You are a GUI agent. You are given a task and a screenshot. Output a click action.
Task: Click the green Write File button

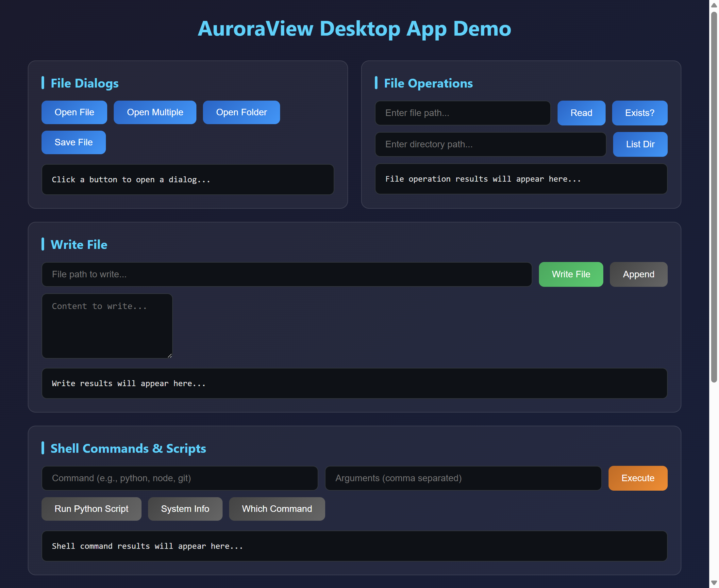[571, 274]
